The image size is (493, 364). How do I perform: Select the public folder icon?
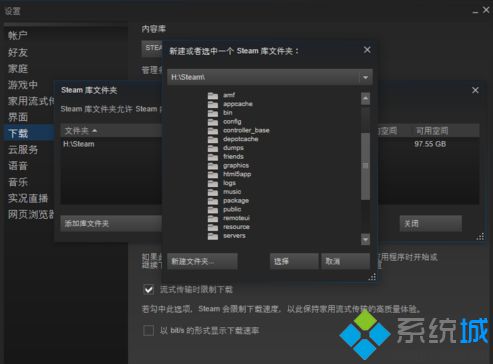pos(213,210)
